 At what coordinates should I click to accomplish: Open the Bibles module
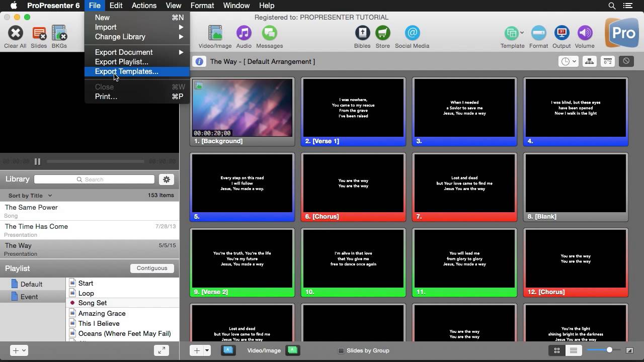tap(362, 33)
